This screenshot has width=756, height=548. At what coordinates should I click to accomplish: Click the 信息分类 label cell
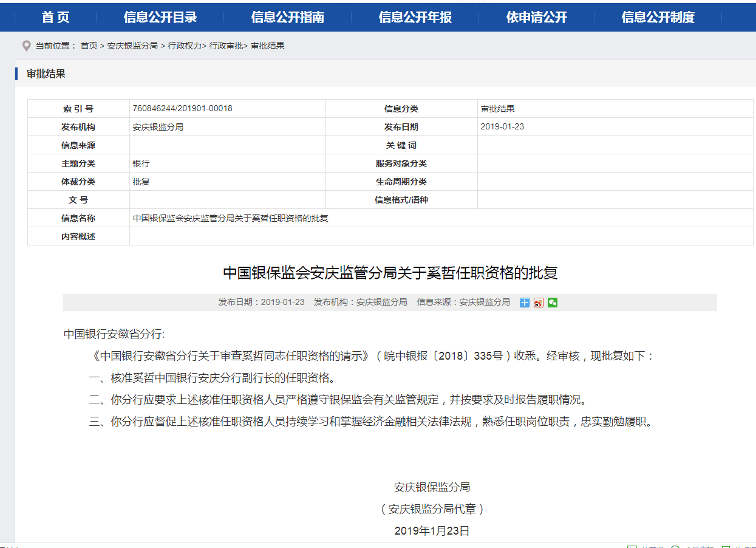[401, 109]
